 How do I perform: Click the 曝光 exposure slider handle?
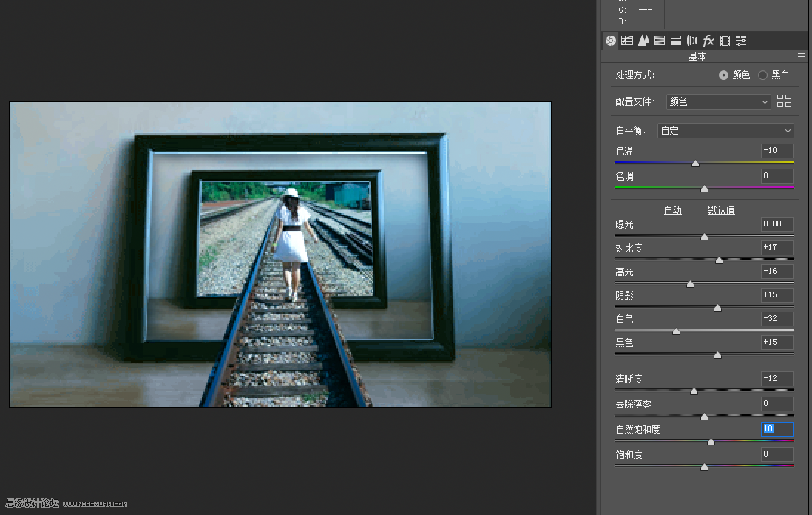(704, 237)
